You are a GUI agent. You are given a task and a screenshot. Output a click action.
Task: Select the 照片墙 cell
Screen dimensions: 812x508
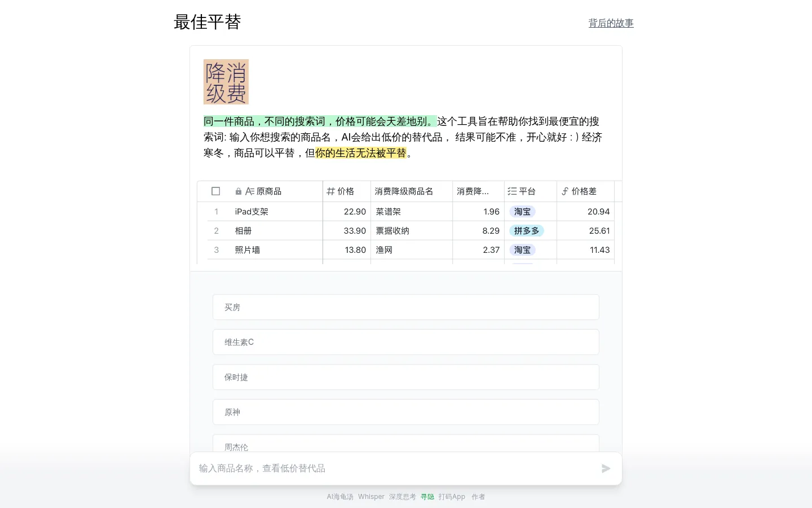point(276,250)
